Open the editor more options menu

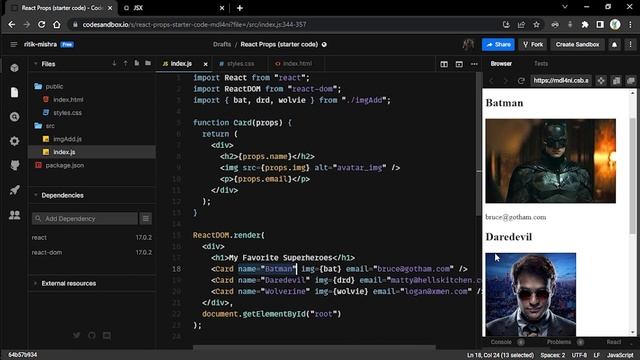(474, 64)
